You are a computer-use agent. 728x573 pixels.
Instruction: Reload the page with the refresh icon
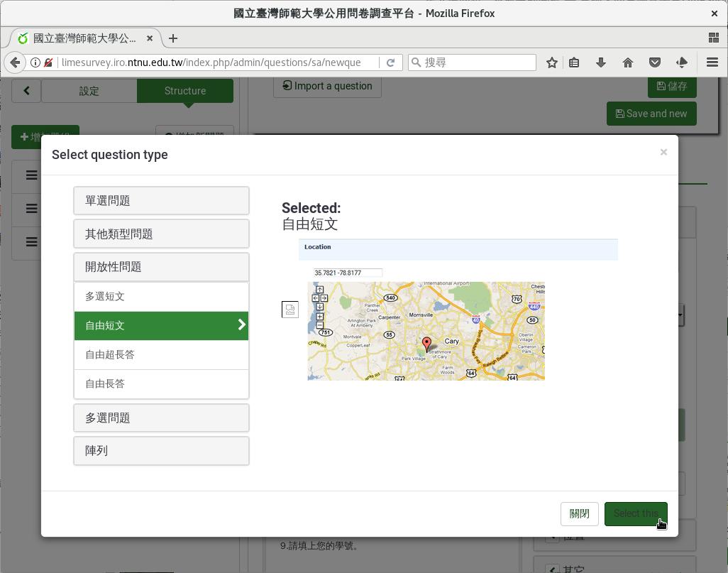coord(391,62)
